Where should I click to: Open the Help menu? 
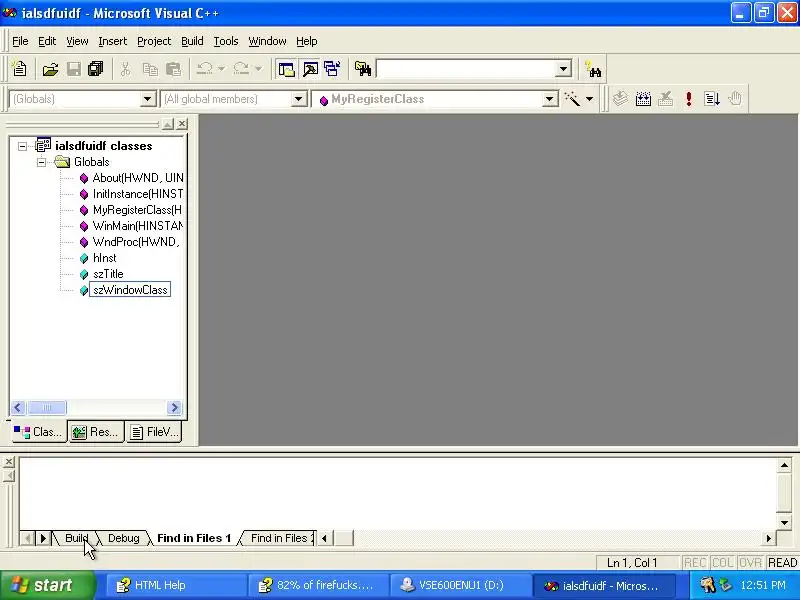click(307, 41)
